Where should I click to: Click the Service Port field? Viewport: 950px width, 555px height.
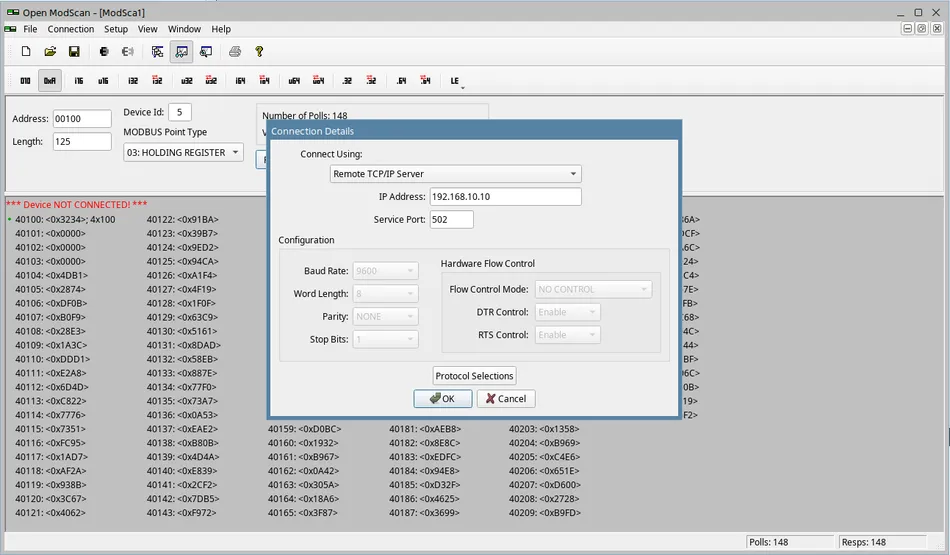[451, 219]
